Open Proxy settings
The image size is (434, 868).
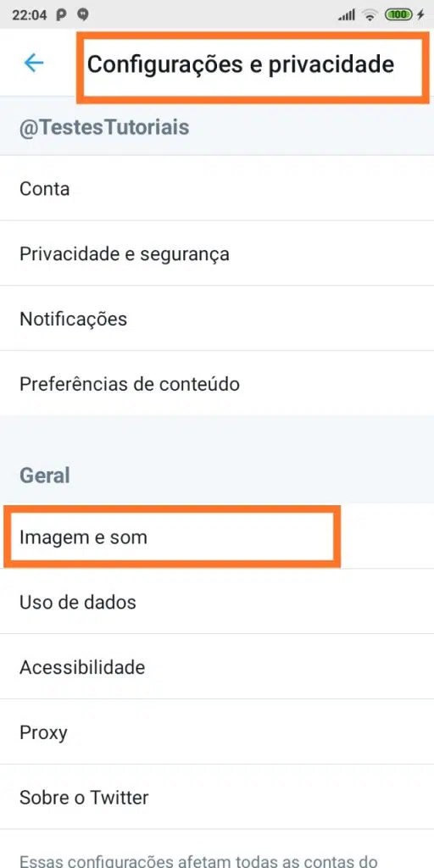217,732
